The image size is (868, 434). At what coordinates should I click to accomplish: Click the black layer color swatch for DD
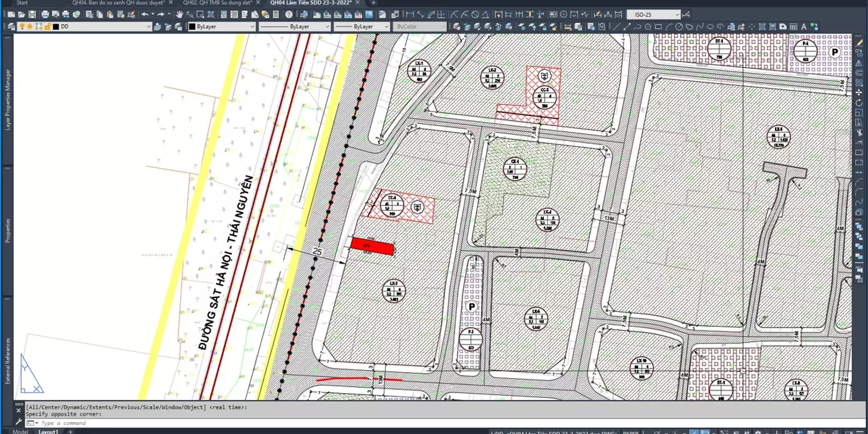pyautogui.click(x=56, y=27)
